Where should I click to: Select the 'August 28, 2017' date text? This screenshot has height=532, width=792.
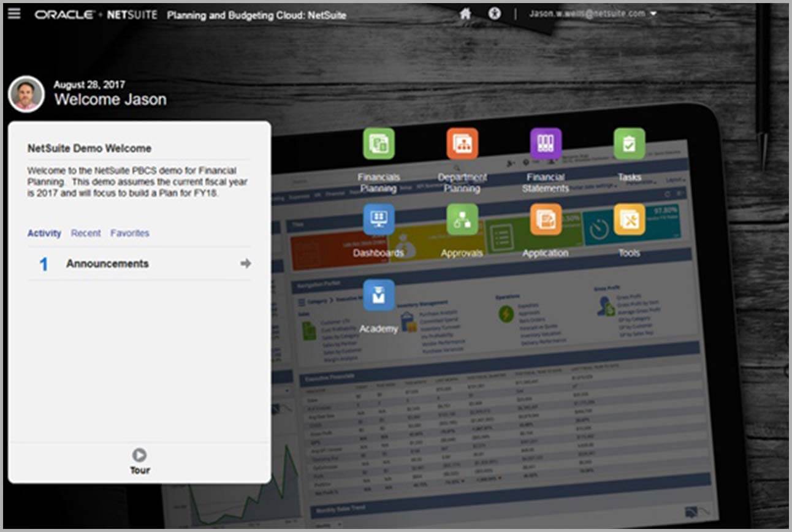point(89,85)
